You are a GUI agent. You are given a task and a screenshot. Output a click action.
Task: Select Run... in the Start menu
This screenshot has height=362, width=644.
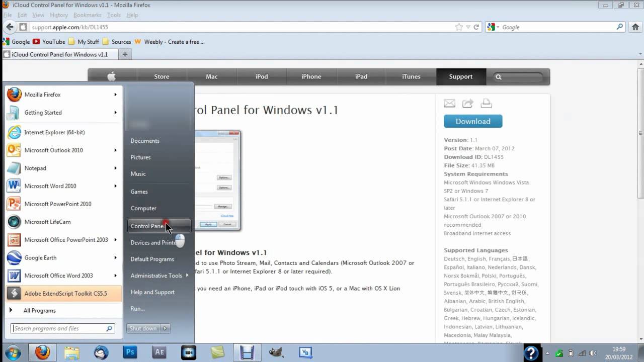click(x=159, y=309)
